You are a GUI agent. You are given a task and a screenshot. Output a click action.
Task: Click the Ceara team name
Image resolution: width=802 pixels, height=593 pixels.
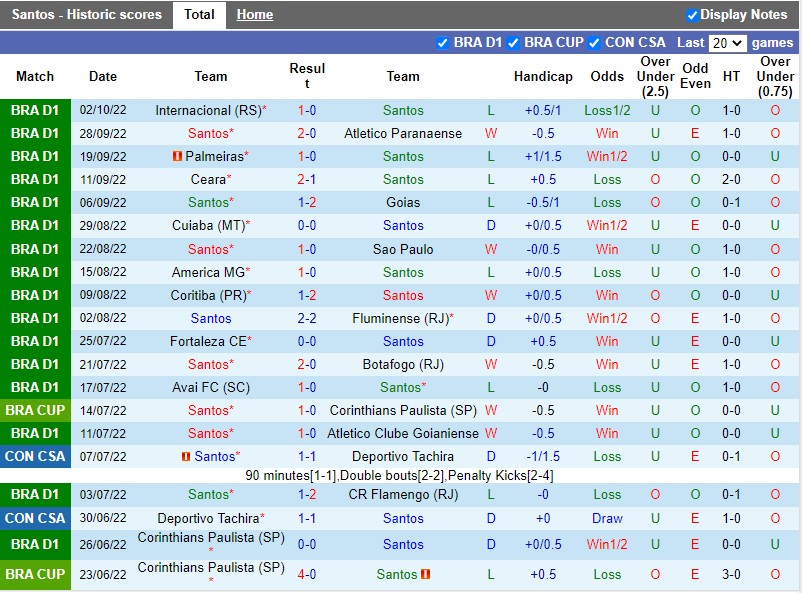208,180
